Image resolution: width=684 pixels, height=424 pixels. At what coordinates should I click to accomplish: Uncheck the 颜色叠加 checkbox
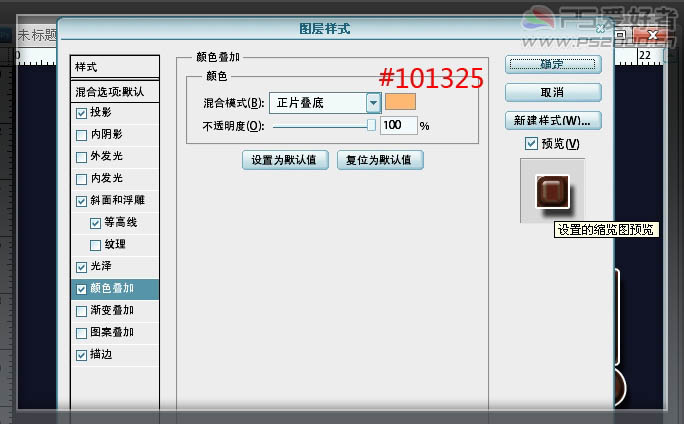tap(81, 289)
